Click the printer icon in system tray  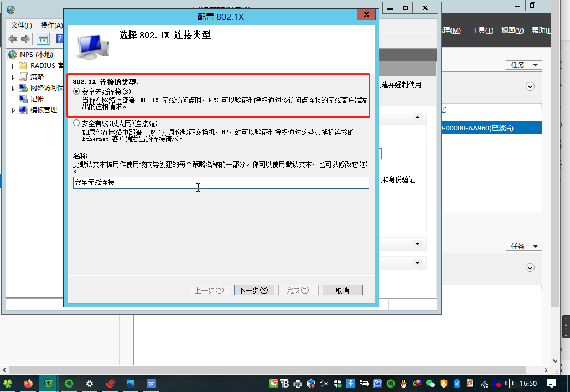[298, 384]
